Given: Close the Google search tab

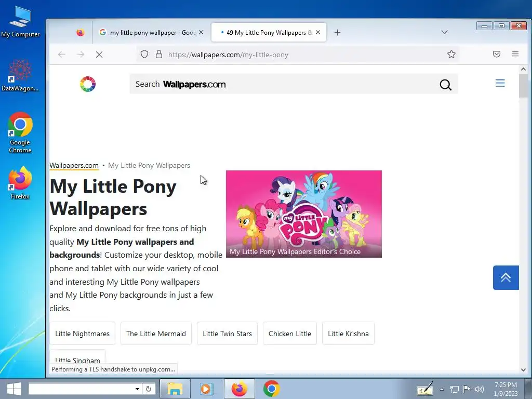Looking at the screenshot, I should coord(201,32).
